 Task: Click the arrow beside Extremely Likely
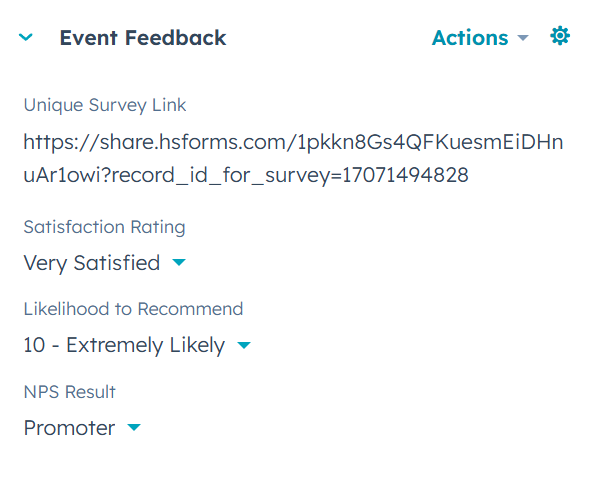(244, 345)
